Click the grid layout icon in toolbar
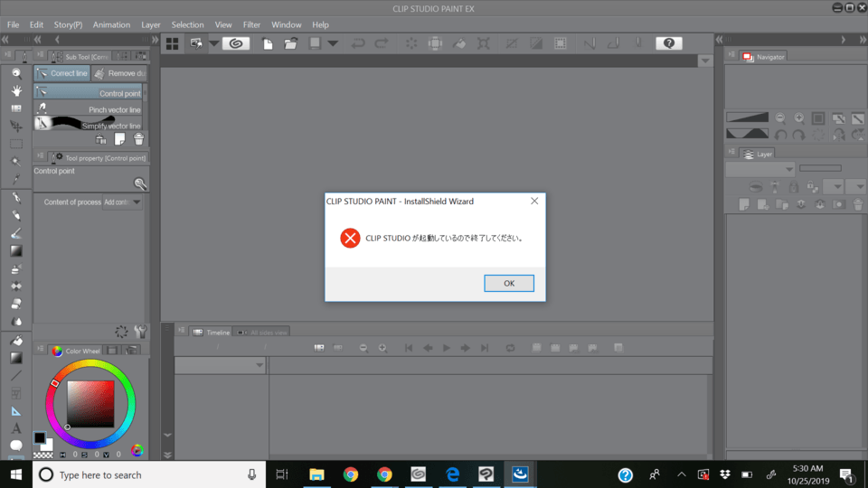This screenshot has height=488, width=868. 172,43
